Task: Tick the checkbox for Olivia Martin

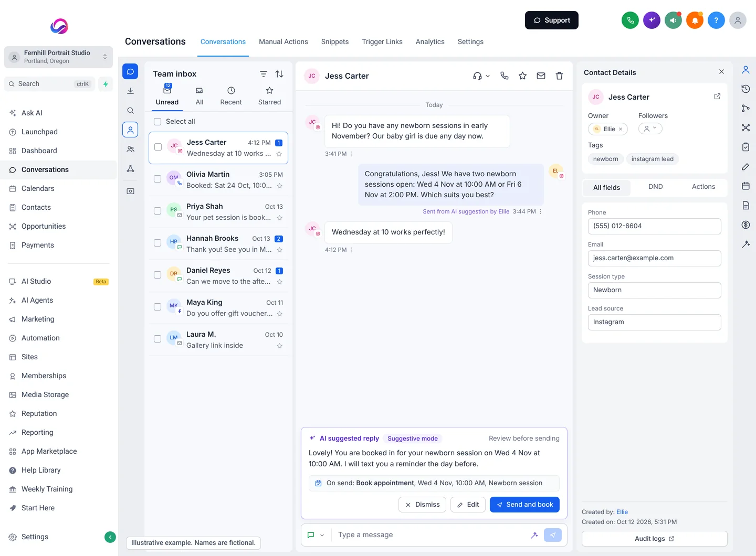Action: tap(157, 179)
